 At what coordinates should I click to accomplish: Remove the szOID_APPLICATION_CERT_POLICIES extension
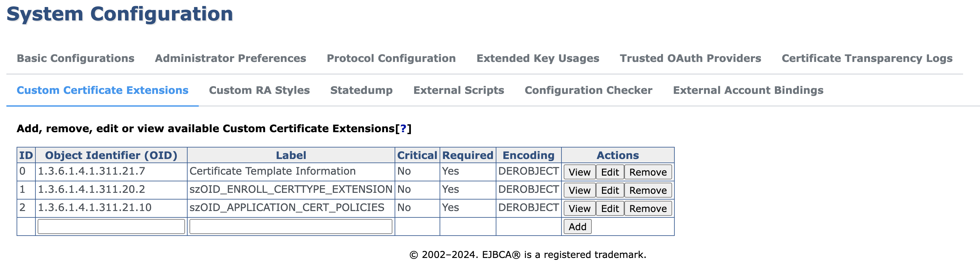[x=648, y=208]
